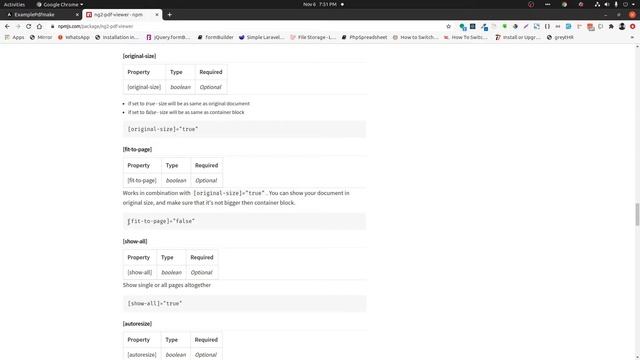Click 'Show single or all pages altogether' text
This screenshot has width=640, height=360.
coord(167,285)
